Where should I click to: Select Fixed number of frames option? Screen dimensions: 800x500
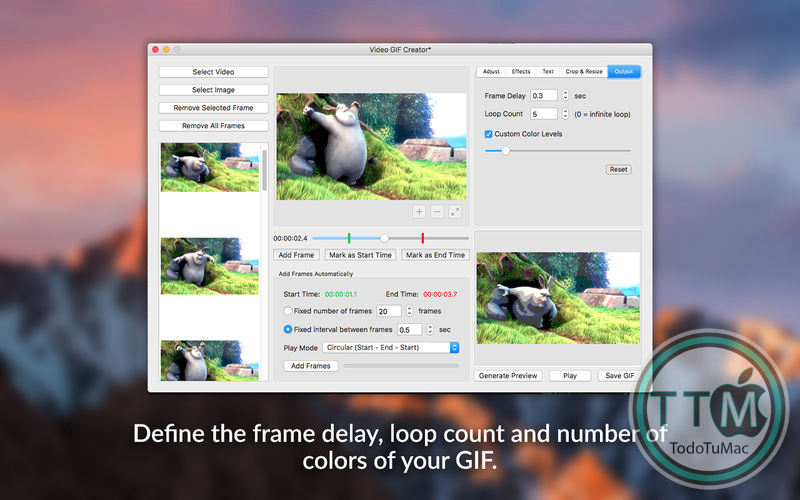[x=288, y=311]
